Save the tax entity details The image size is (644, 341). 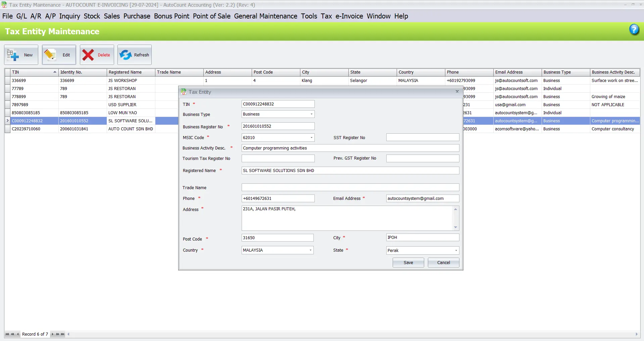click(x=408, y=262)
